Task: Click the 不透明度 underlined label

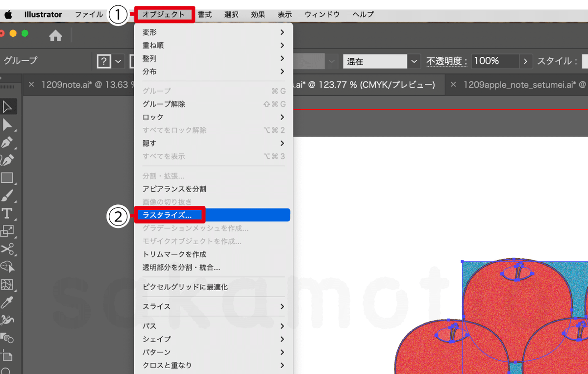Action: 445,61
